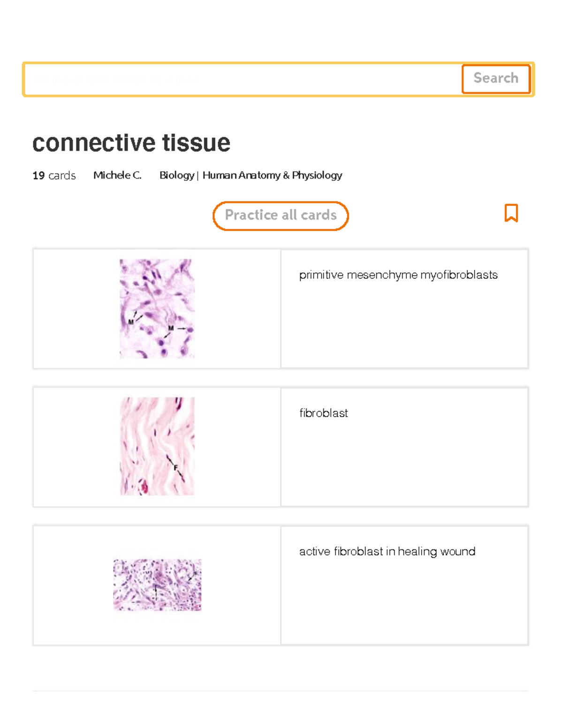Click the second flashcard row
563x728 pixels.
[281, 447]
